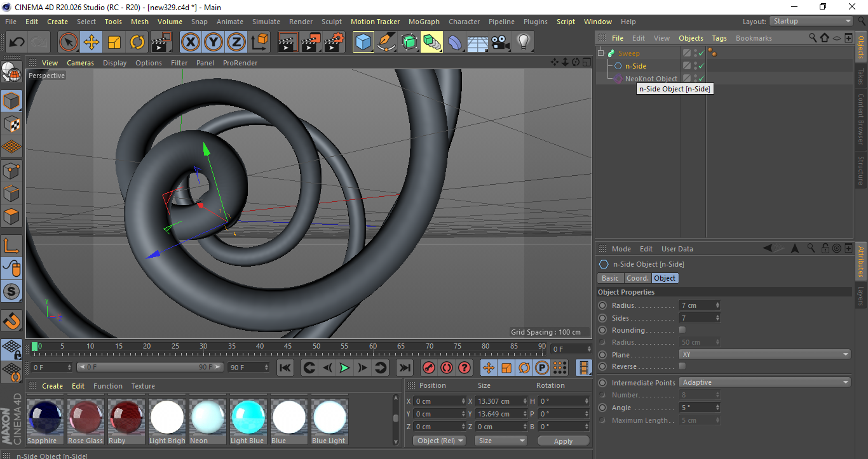The image size is (868, 459).
Task: Enable the Reverse checkbox
Action: click(682, 366)
